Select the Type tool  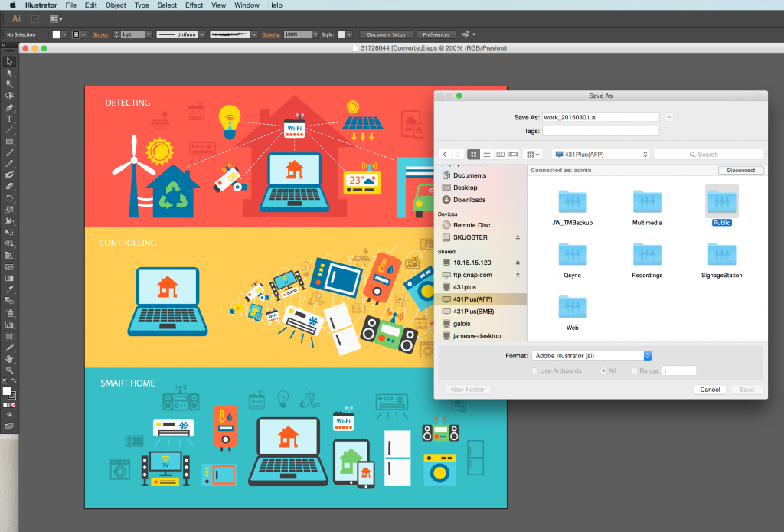pos(9,119)
